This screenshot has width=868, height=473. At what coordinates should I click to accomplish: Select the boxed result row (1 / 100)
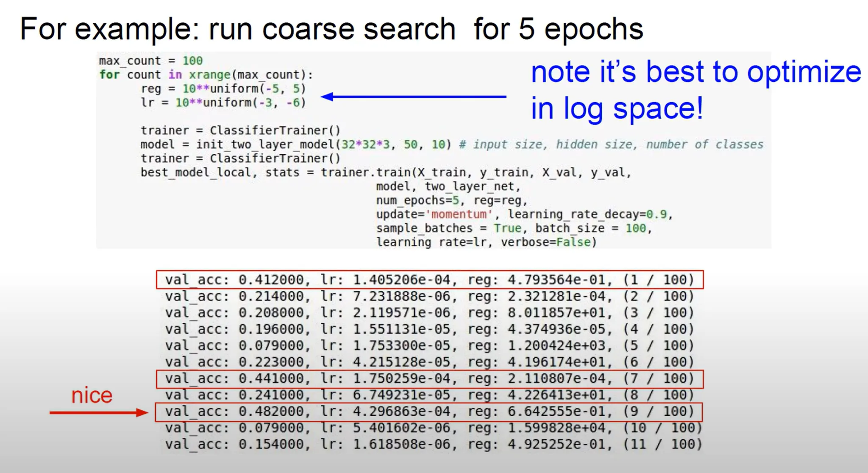point(429,280)
